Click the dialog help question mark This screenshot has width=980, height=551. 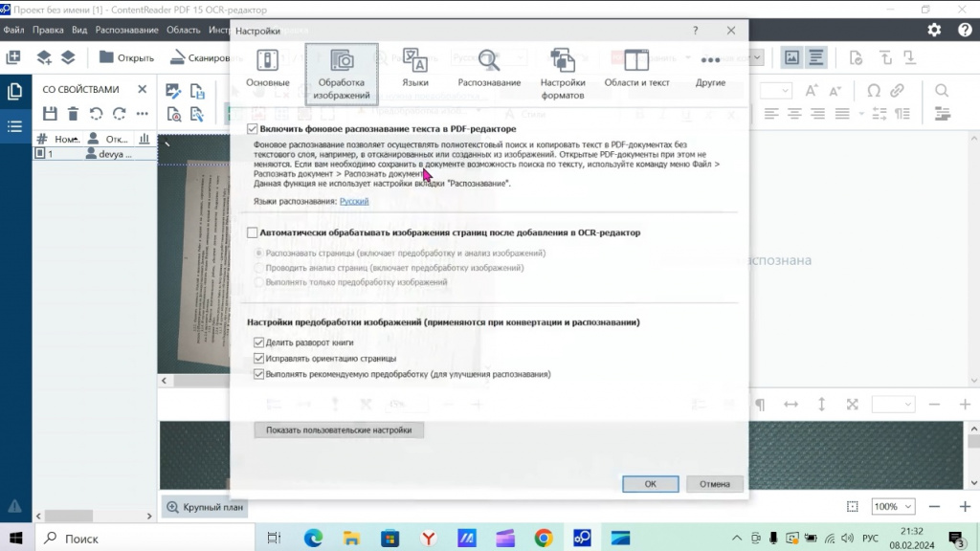tap(695, 31)
